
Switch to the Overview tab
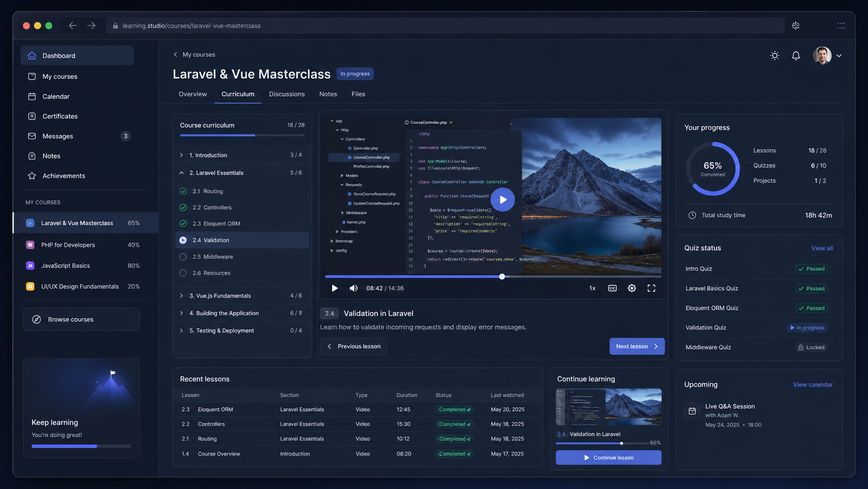[193, 94]
